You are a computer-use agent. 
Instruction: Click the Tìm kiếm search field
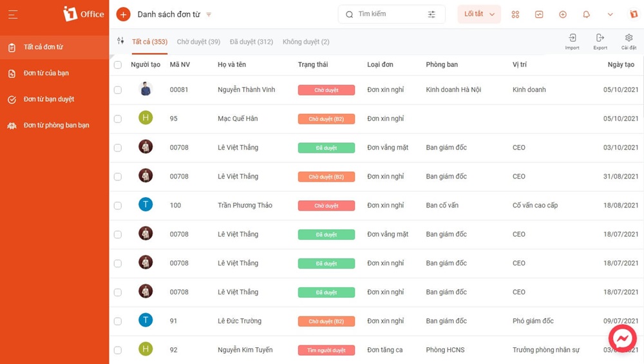click(386, 14)
